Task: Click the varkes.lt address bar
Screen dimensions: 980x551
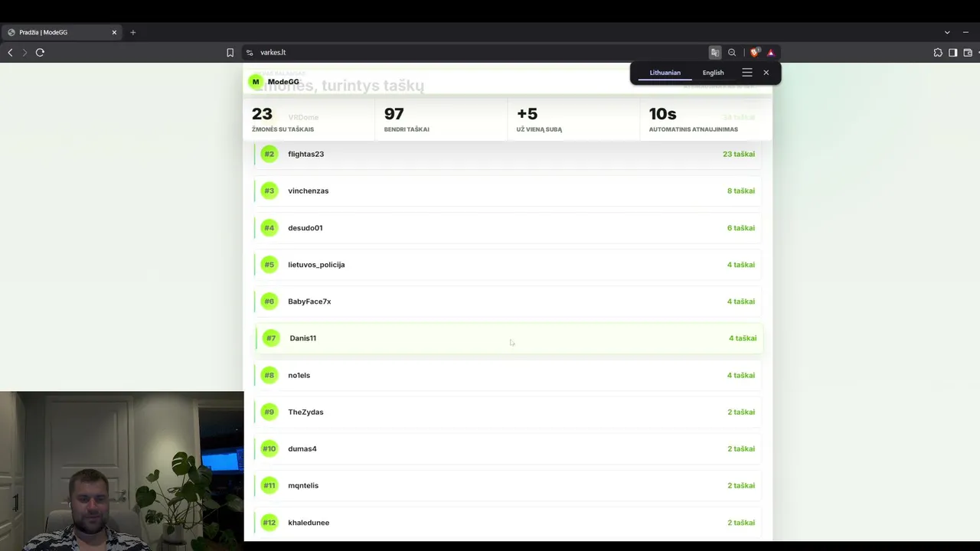Action: coord(475,53)
